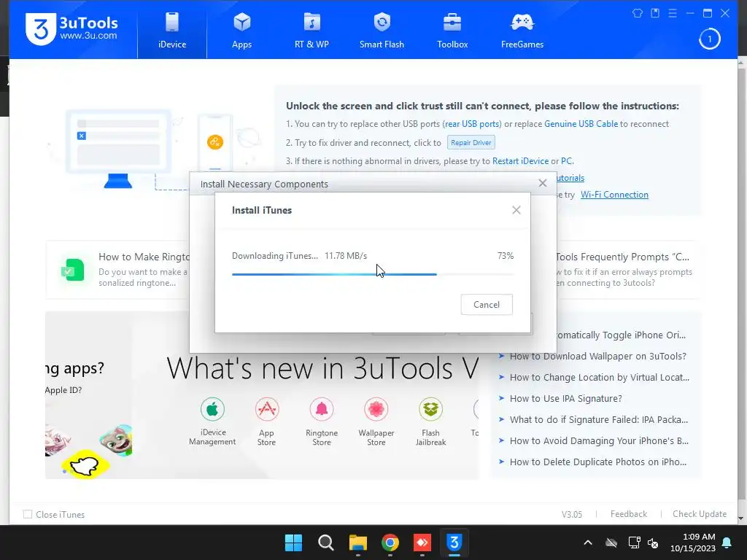Open File Explorer from the taskbar
Image resolution: width=747 pixels, height=560 pixels.
pyautogui.click(x=357, y=542)
